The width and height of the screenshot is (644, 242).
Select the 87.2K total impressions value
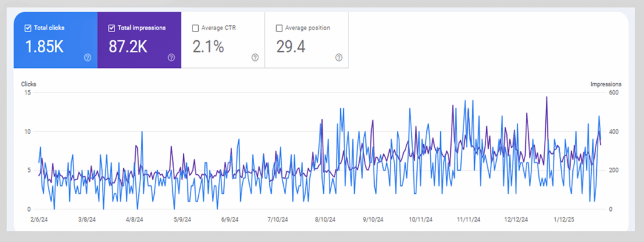pyautogui.click(x=128, y=47)
